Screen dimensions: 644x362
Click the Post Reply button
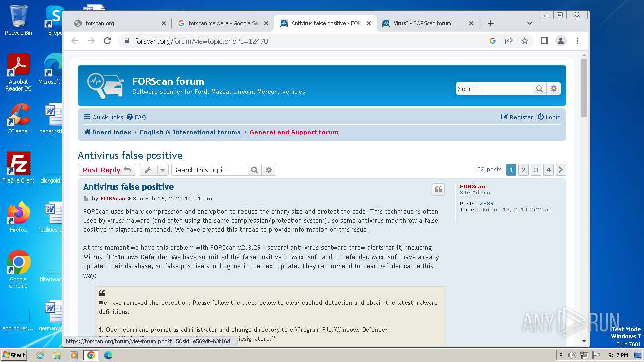coord(107,170)
